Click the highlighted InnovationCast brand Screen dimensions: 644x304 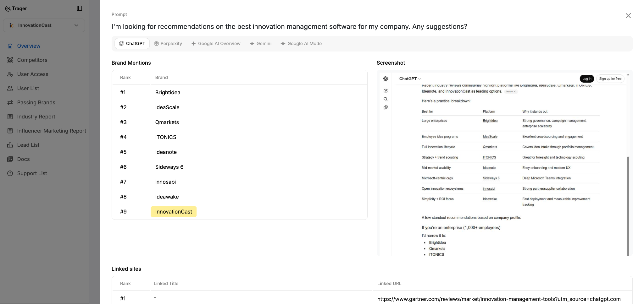[174, 212]
